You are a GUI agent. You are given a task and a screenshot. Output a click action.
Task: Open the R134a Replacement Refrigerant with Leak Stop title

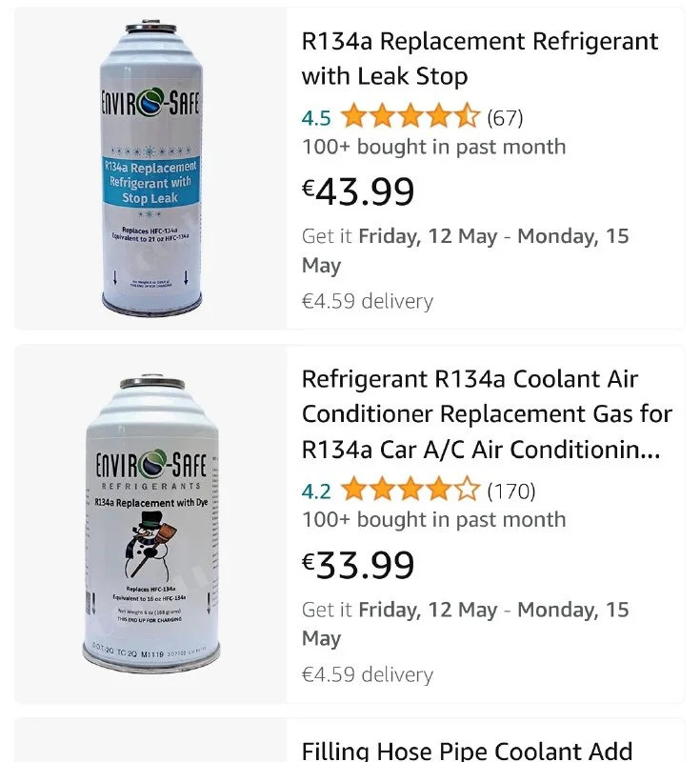point(479,59)
